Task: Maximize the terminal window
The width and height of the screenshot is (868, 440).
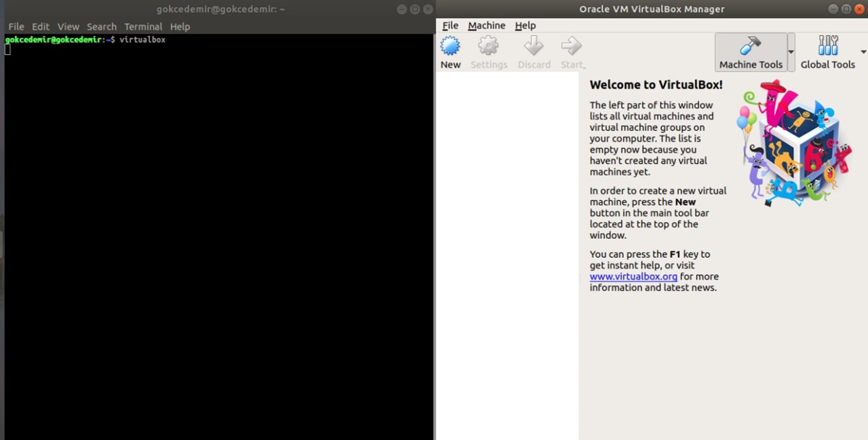Action: tap(415, 9)
